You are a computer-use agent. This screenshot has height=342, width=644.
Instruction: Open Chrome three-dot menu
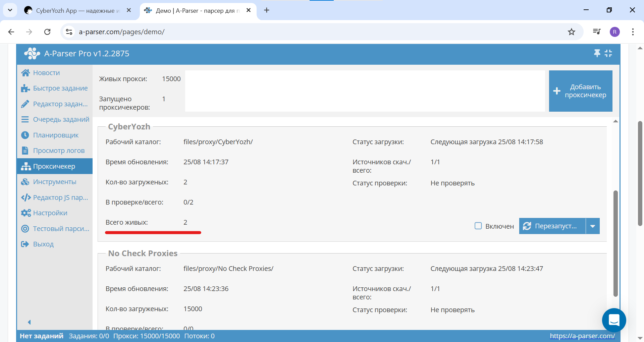point(633,32)
